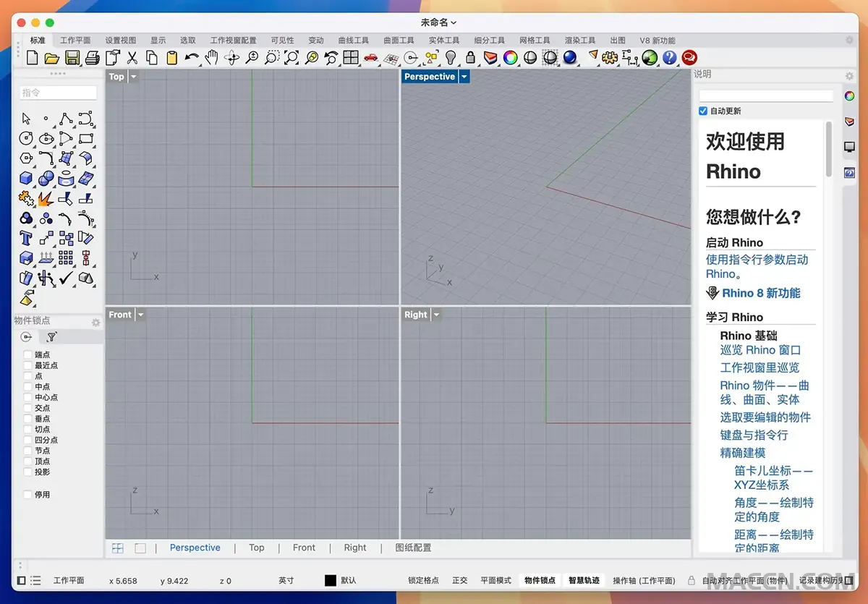Open the Rhino 8 新功能 link
Screen dimensions: 868x604
(761, 293)
